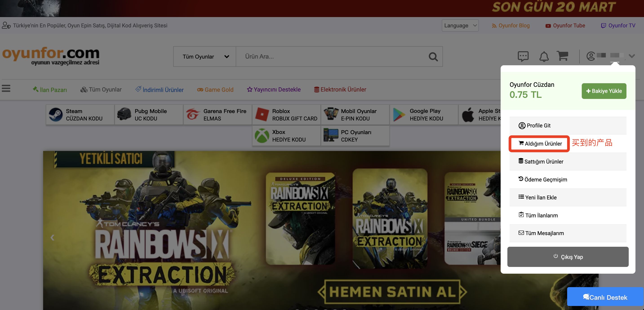This screenshot has width=644, height=310.
Task: Click the Çıkış Yap logout button
Action: (x=568, y=257)
